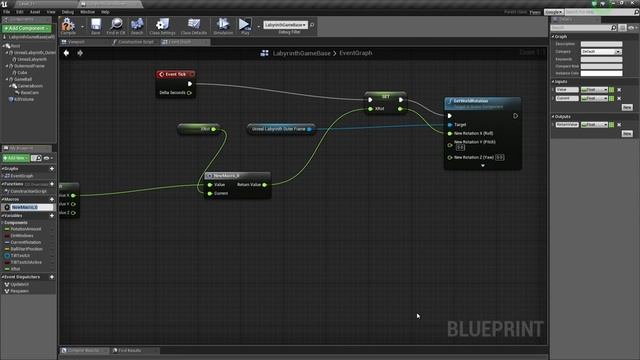640x360 pixels.
Task: Collapse the Graph section in Details
Action: (x=553, y=37)
